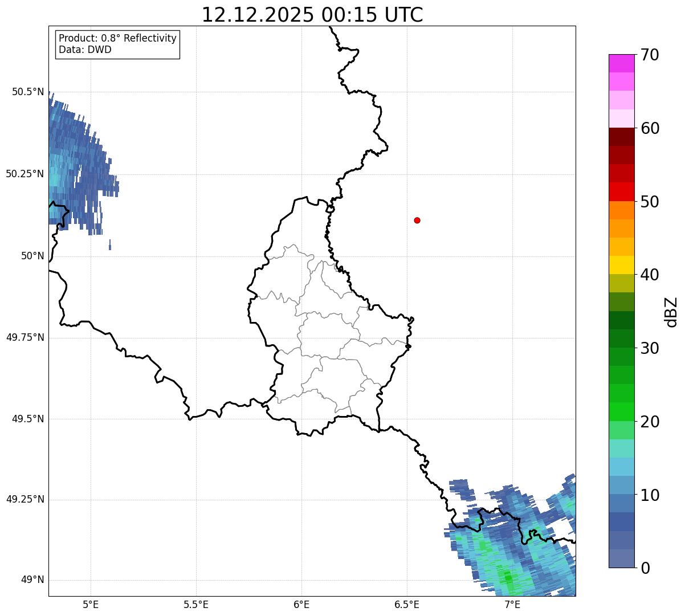
Task: Click the "Data: DWD" label
Action: pos(85,50)
